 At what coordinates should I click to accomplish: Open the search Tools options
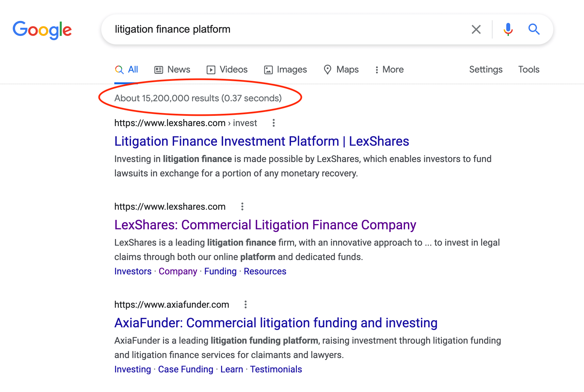[x=529, y=70]
